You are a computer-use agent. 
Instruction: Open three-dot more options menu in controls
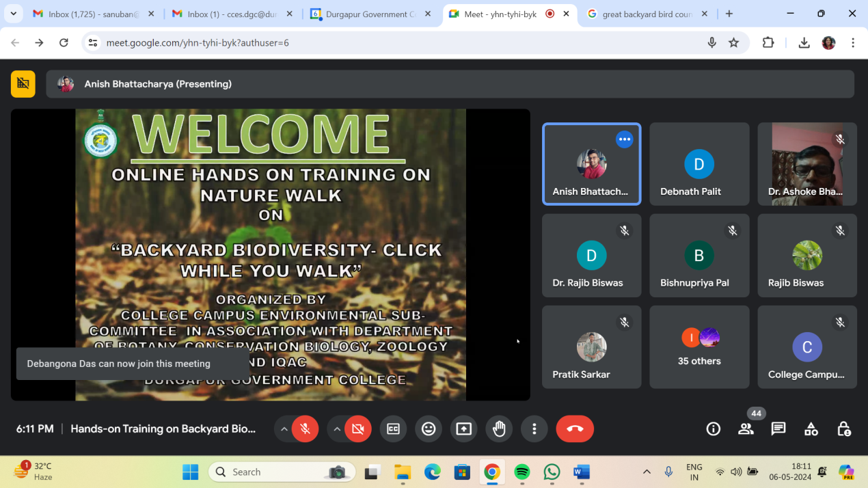click(534, 429)
